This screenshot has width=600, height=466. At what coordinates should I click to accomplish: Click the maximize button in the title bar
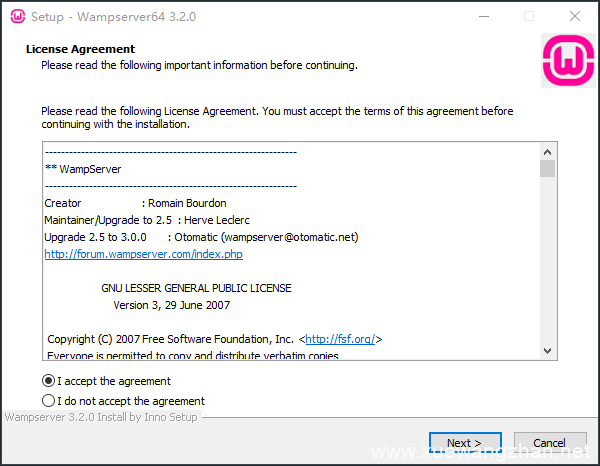point(528,16)
